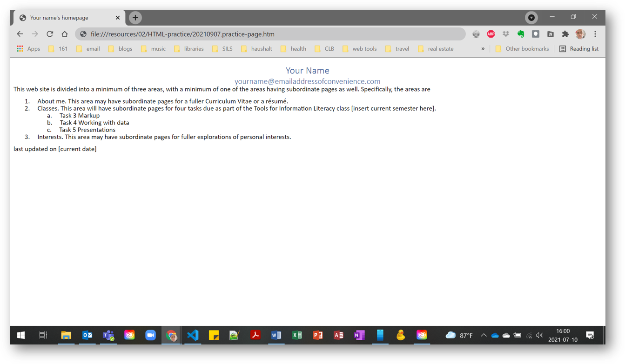Go to the browser home page
Image resolution: width=625 pixels, height=364 pixels.
pyautogui.click(x=65, y=34)
